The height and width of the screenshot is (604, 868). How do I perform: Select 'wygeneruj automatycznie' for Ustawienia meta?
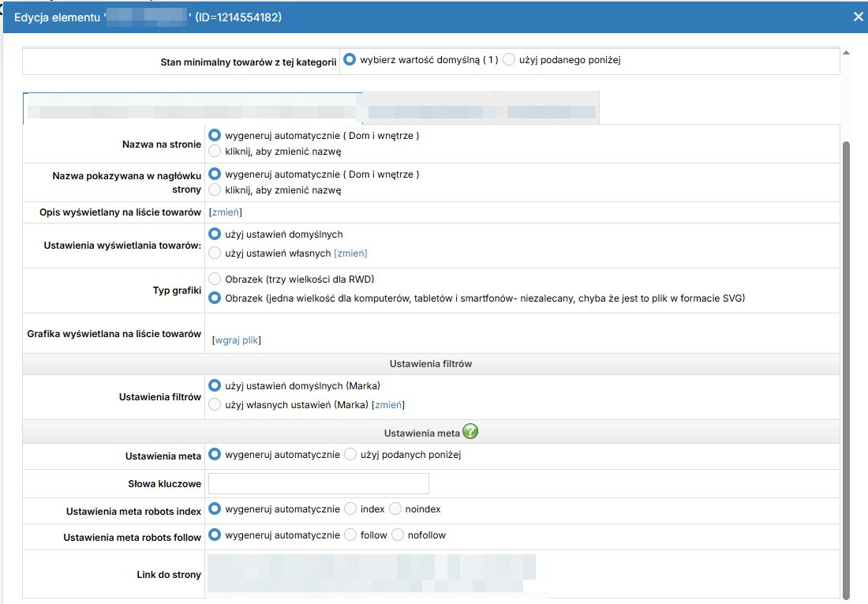pyautogui.click(x=214, y=455)
